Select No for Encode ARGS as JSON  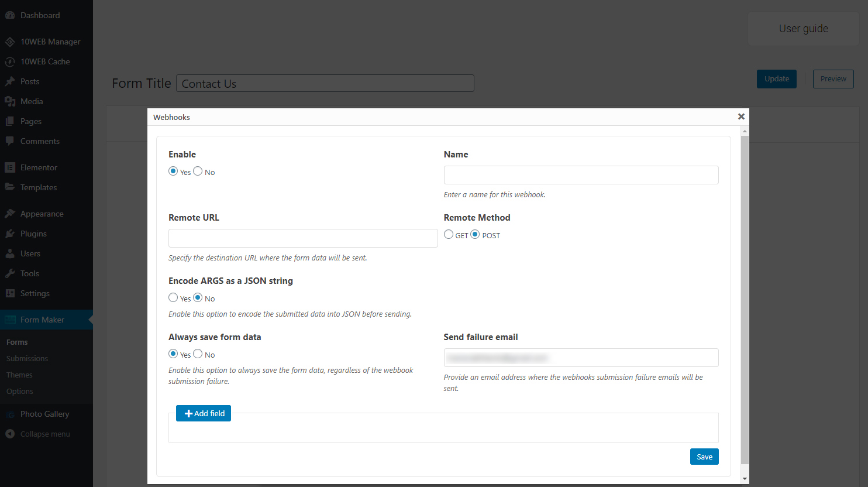(198, 297)
